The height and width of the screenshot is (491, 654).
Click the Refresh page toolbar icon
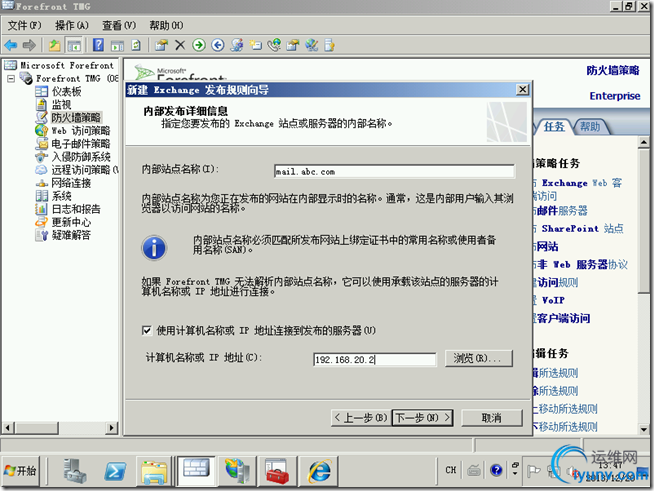point(136,45)
